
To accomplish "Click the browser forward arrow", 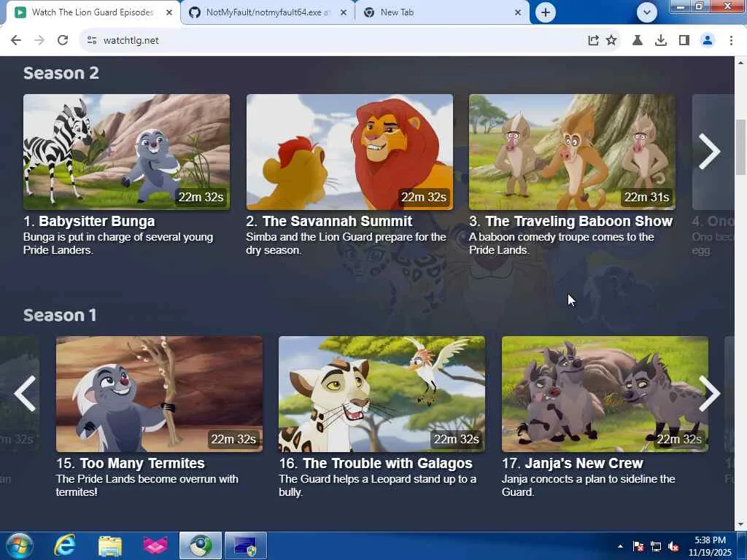I will [x=39, y=41].
